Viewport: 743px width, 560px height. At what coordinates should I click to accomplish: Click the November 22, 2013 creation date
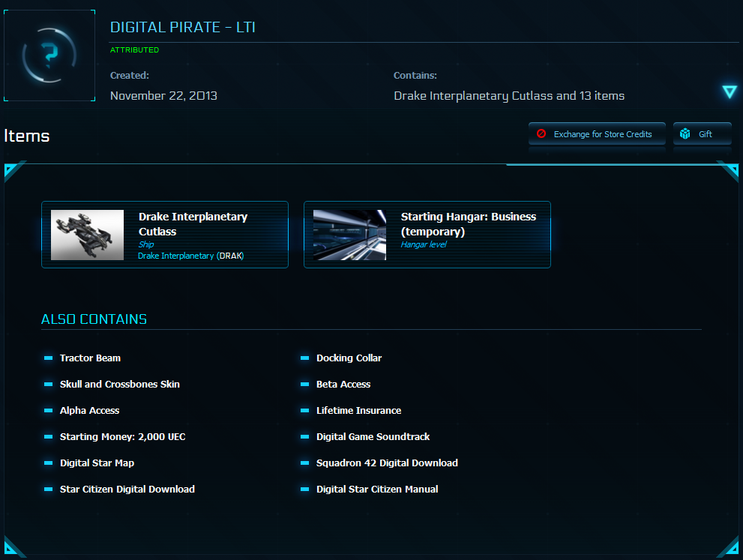click(163, 96)
